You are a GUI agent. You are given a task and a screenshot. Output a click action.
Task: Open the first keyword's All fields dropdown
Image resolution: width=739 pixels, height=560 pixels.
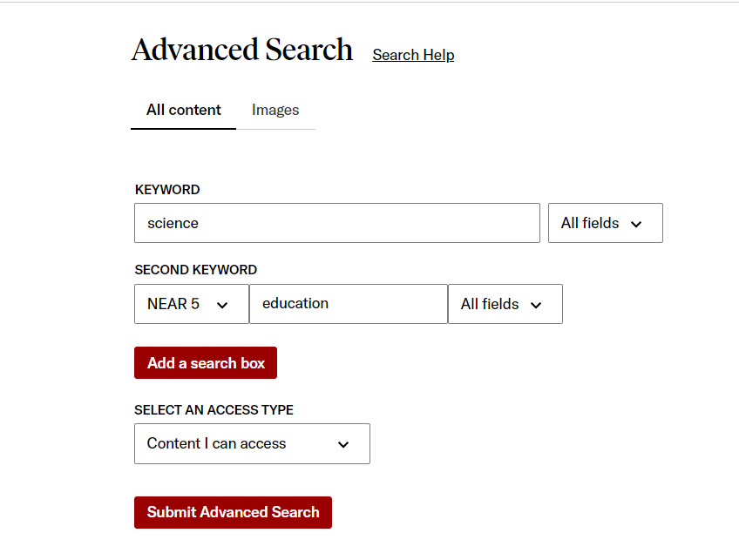[606, 223]
